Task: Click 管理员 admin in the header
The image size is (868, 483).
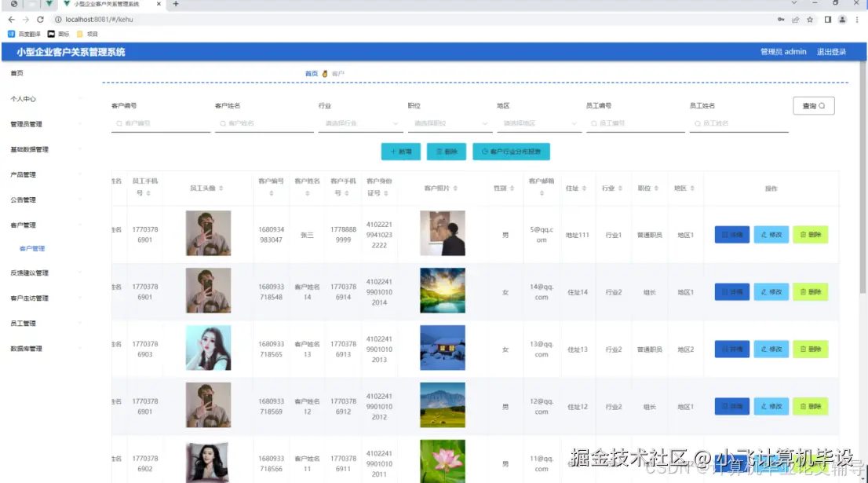Action: click(x=783, y=52)
